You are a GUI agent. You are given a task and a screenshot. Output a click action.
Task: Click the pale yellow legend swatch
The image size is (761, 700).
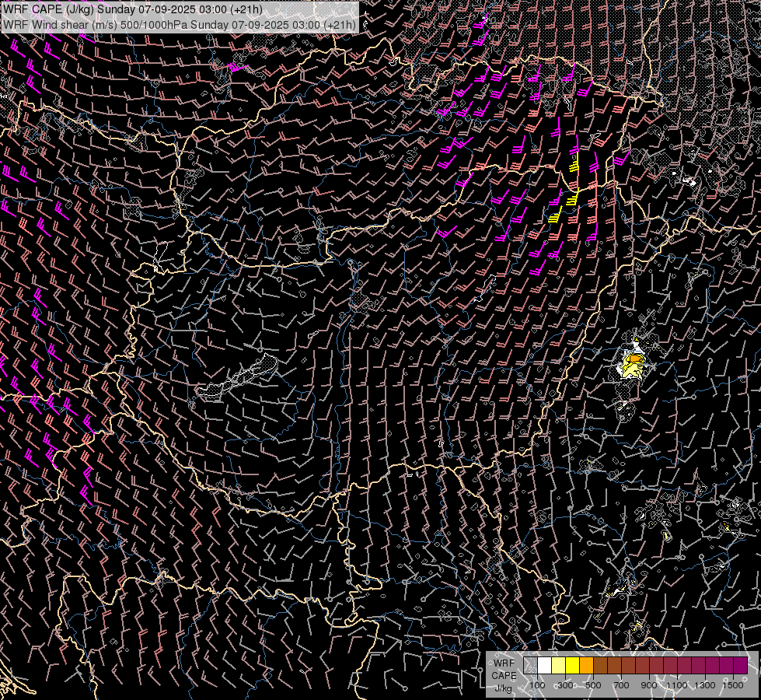click(559, 666)
